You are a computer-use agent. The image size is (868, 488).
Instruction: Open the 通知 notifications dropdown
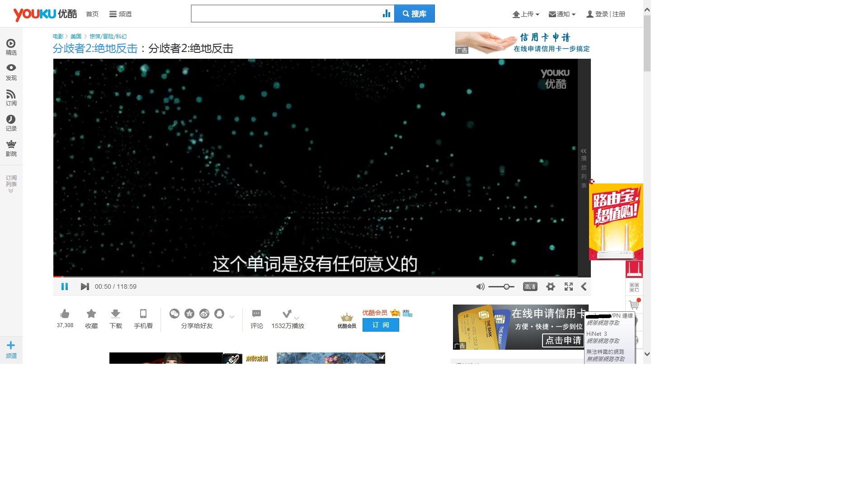tap(562, 14)
